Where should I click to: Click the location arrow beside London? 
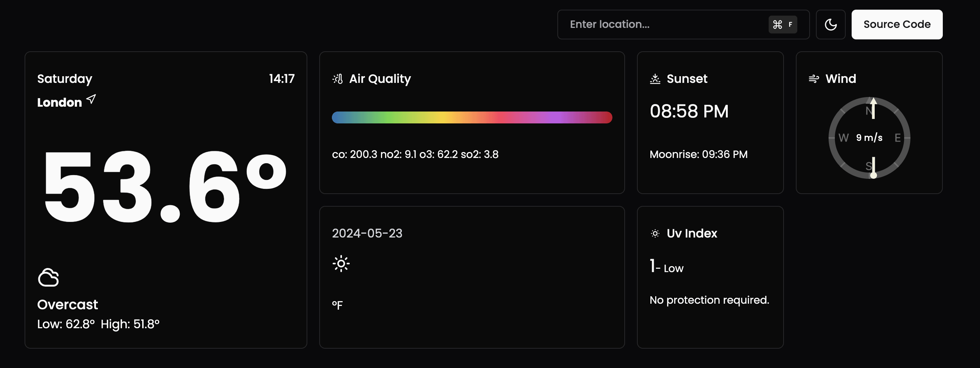click(91, 100)
